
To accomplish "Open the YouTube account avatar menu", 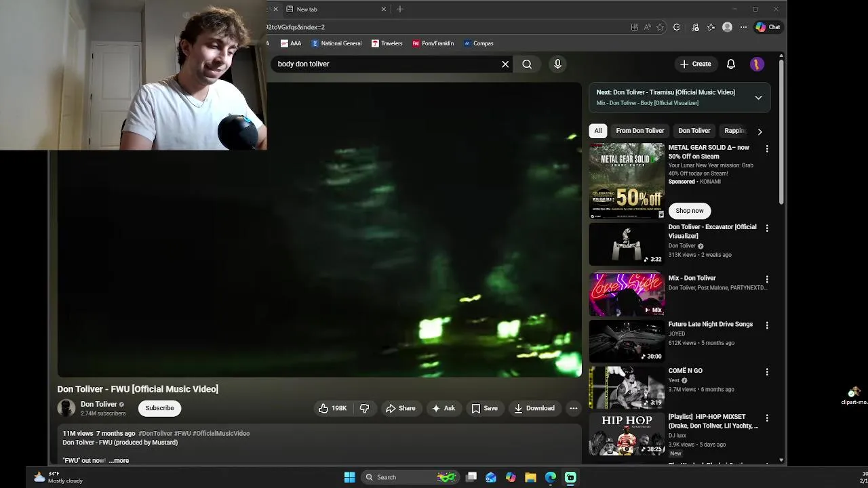I will tap(757, 64).
